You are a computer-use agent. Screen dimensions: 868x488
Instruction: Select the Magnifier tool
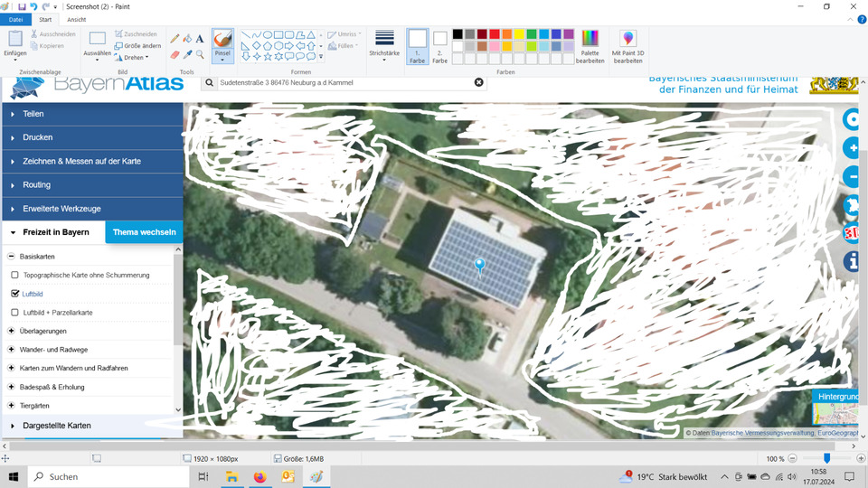click(200, 55)
